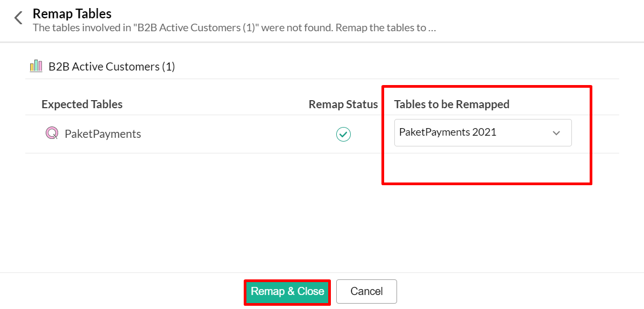Click the bar chart icon beside B2B Active Customers
Image resolution: width=644 pixels, height=309 pixels.
point(36,66)
